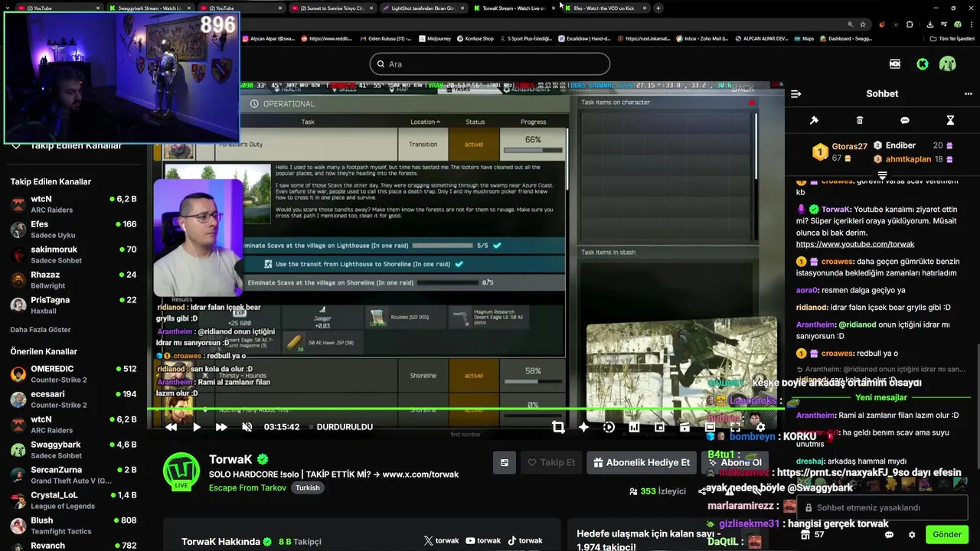This screenshot has height=551, width=980.
Task: Open Rhazaz channel in sidebar
Action: pos(73,280)
